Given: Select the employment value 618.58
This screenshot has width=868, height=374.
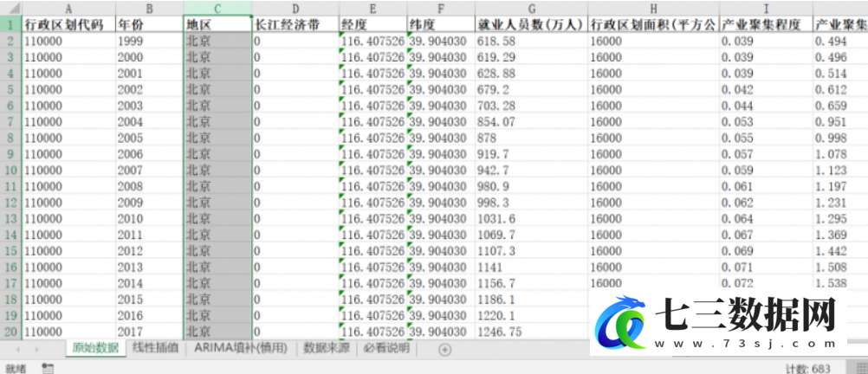Looking at the screenshot, I should pyautogui.click(x=531, y=41).
